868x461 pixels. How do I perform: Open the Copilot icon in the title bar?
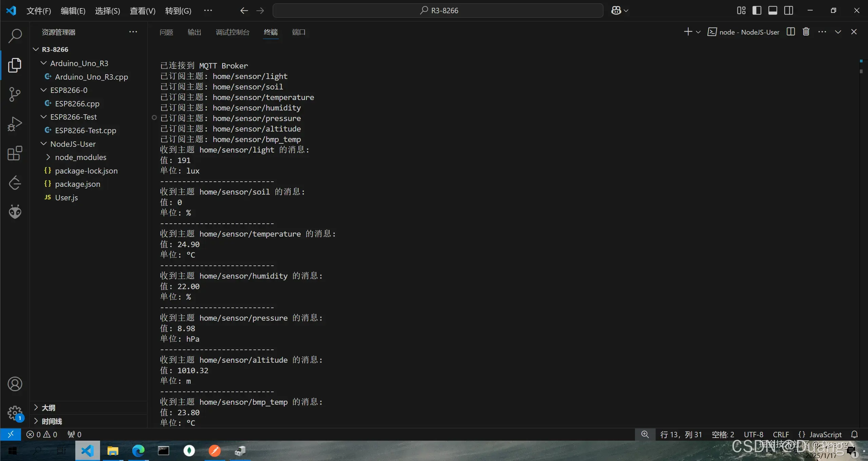(x=616, y=11)
